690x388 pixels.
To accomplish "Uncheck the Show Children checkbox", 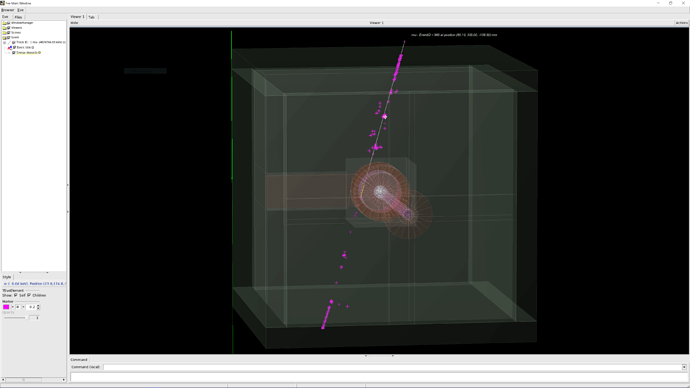I will (x=29, y=295).
